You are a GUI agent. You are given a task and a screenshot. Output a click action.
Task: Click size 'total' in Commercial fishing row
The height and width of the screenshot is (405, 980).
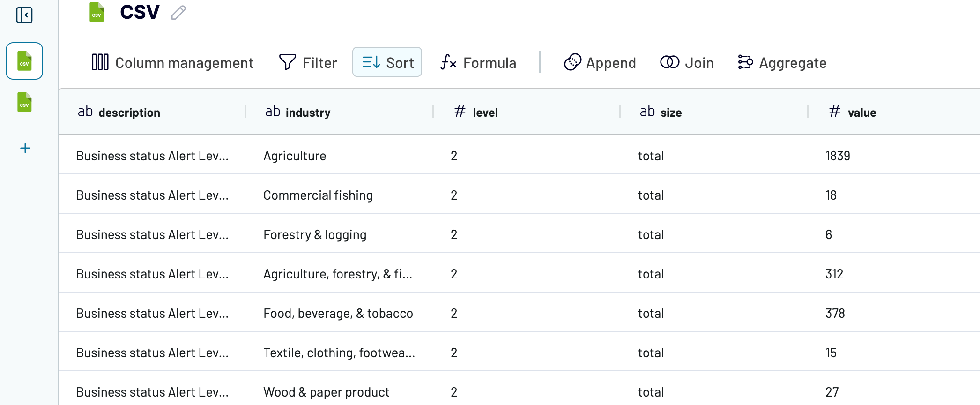(651, 195)
